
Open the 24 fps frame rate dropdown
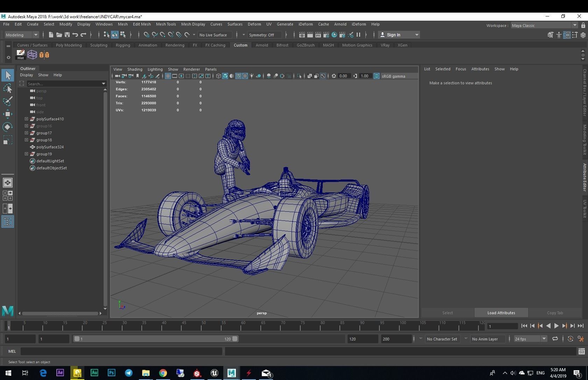tap(530, 339)
